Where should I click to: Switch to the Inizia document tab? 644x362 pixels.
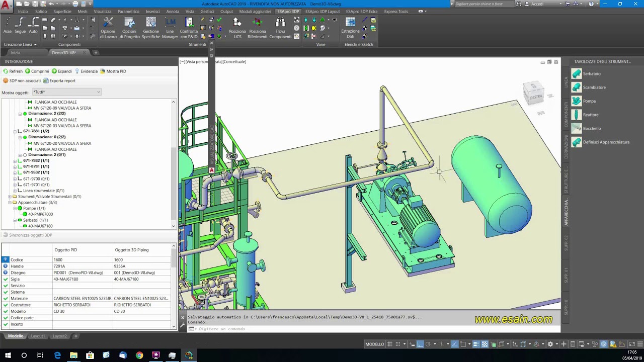tap(16, 53)
